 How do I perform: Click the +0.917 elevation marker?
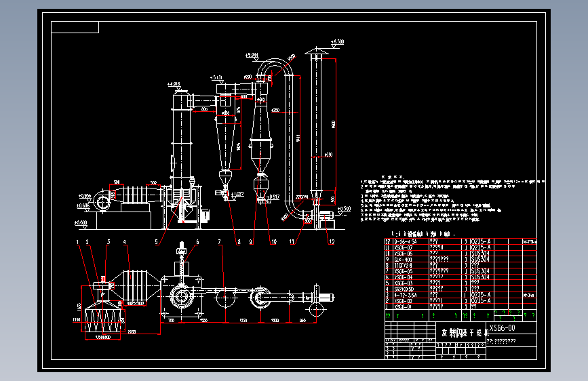point(273,197)
